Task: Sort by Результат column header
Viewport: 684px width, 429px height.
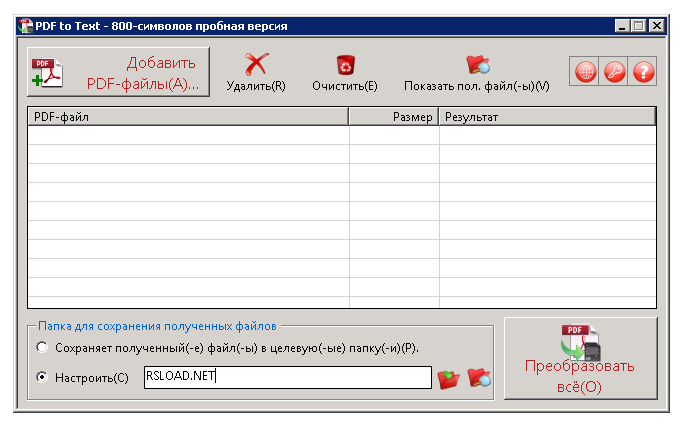Action: [547, 117]
